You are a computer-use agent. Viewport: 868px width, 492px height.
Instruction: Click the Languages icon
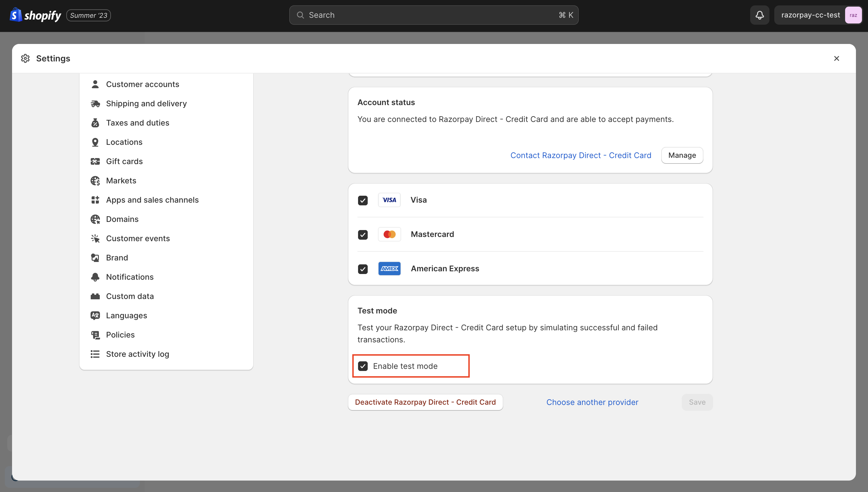click(x=95, y=315)
